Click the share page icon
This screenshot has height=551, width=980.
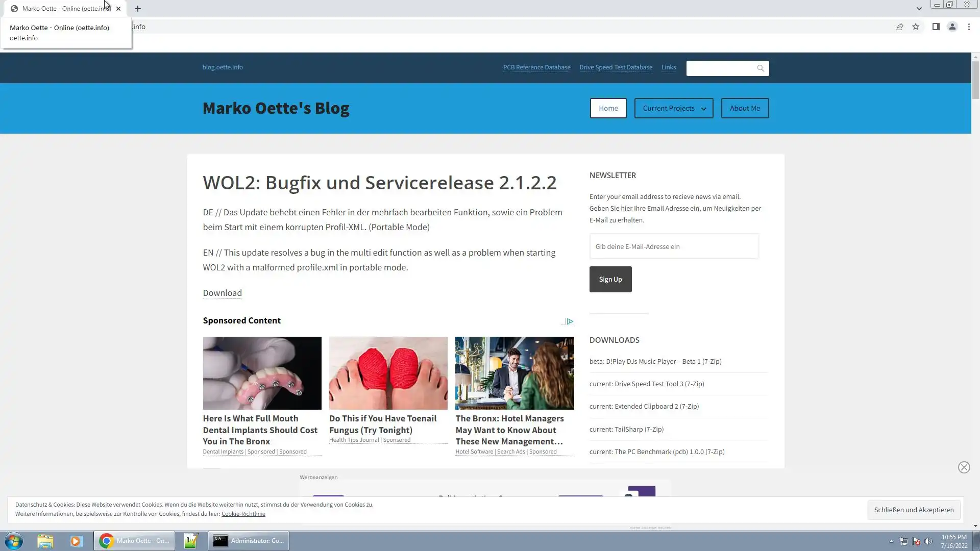(899, 27)
